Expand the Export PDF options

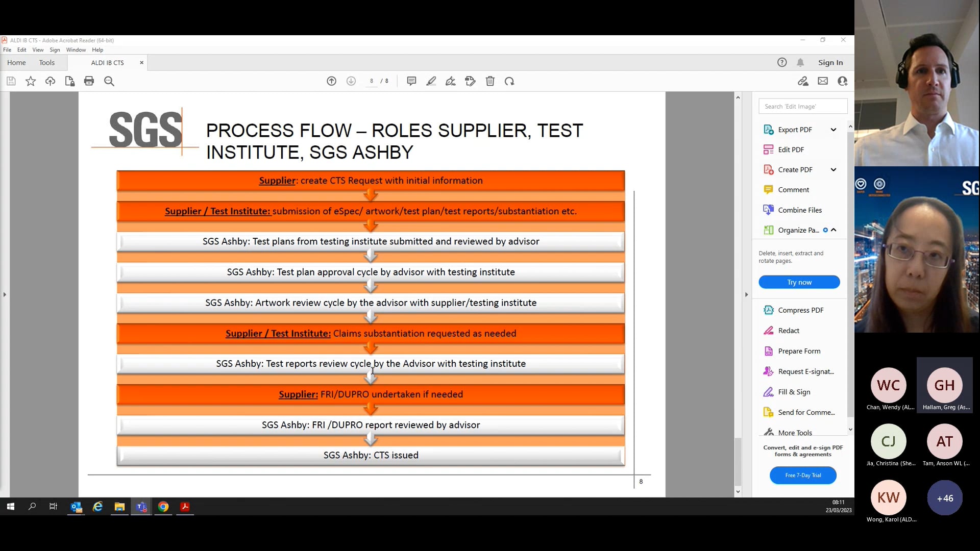pyautogui.click(x=835, y=129)
